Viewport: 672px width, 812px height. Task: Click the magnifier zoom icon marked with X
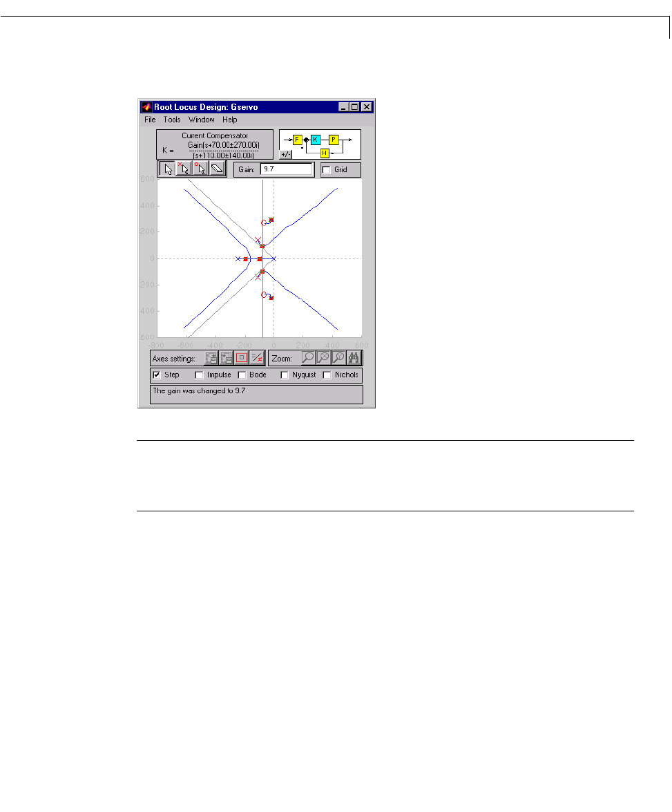click(323, 358)
